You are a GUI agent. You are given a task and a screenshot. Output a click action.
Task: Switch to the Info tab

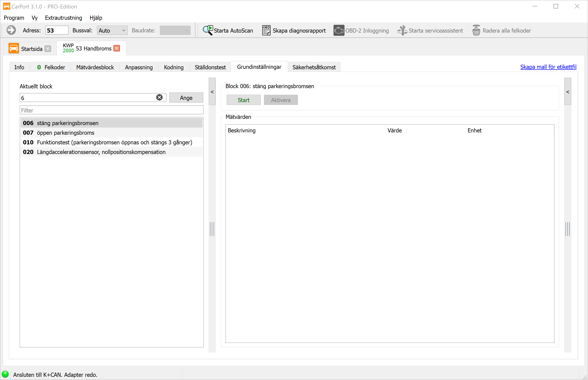click(19, 67)
